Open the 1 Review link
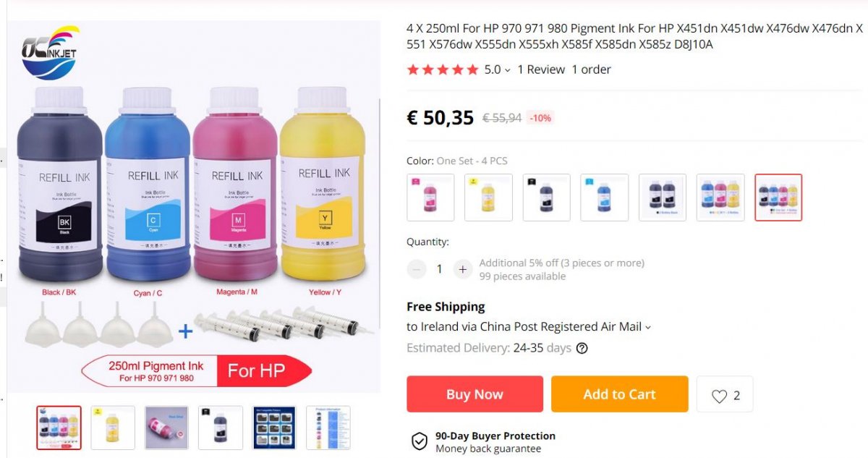The image size is (868, 458). pos(541,69)
